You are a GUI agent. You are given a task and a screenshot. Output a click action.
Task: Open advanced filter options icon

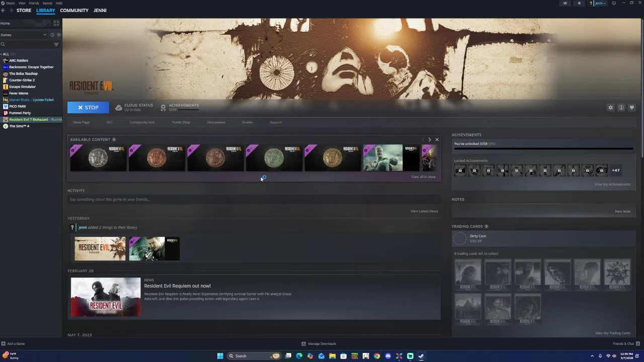(56, 44)
